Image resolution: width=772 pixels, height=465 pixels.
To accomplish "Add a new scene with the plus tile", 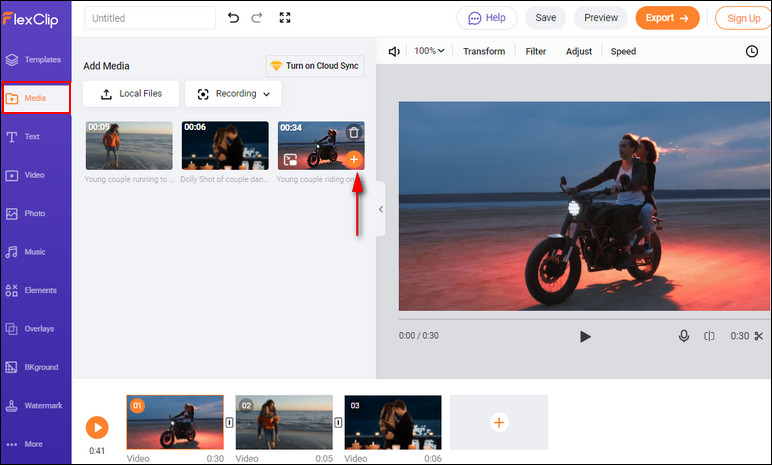I will point(499,422).
